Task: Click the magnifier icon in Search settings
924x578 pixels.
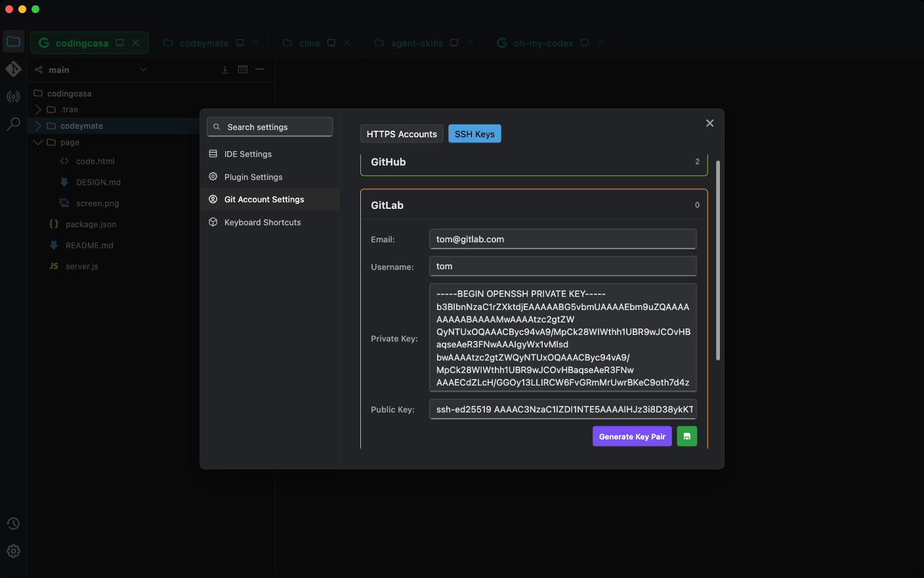Action: tap(217, 127)
